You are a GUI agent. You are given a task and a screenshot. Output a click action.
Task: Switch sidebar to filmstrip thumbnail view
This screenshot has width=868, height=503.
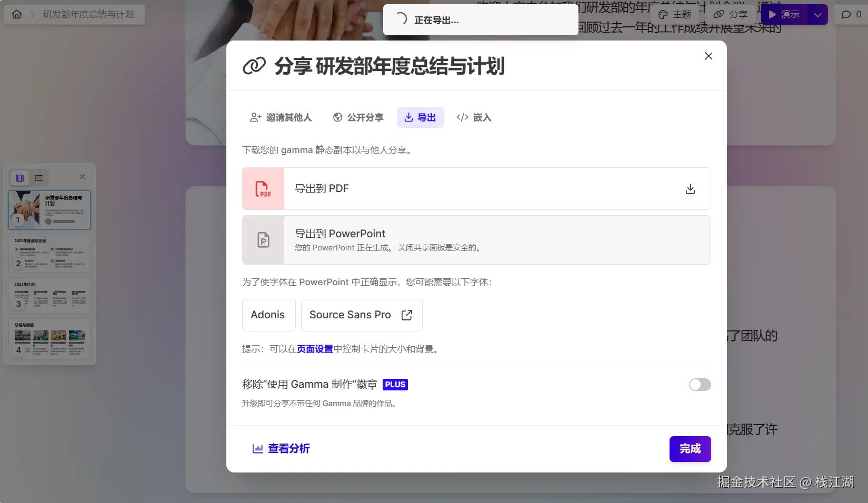pyautogui.click(x=20, y=178)
